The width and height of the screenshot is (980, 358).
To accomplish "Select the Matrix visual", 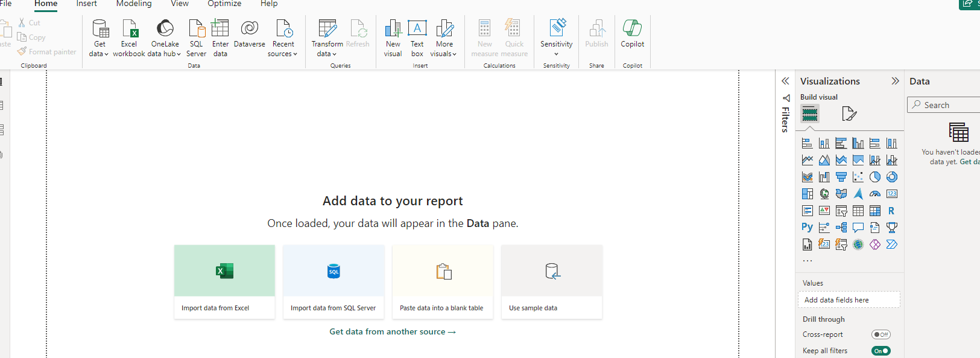I will (x=874, y=211).
